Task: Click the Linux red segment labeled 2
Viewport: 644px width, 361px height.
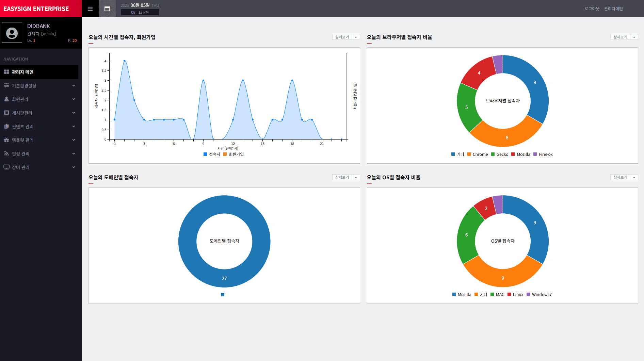Action: point(486,208)
